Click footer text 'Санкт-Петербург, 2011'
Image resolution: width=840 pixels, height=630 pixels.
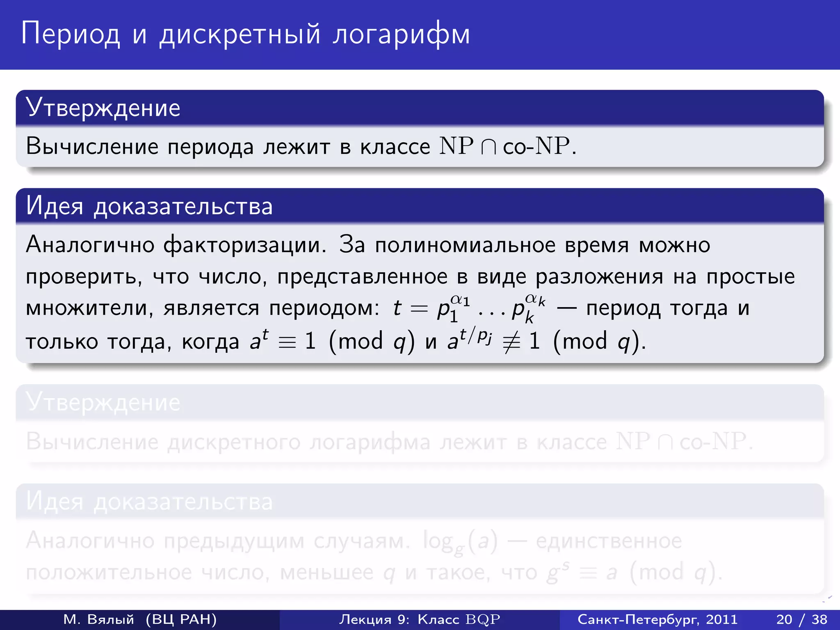tap(657, 619)
